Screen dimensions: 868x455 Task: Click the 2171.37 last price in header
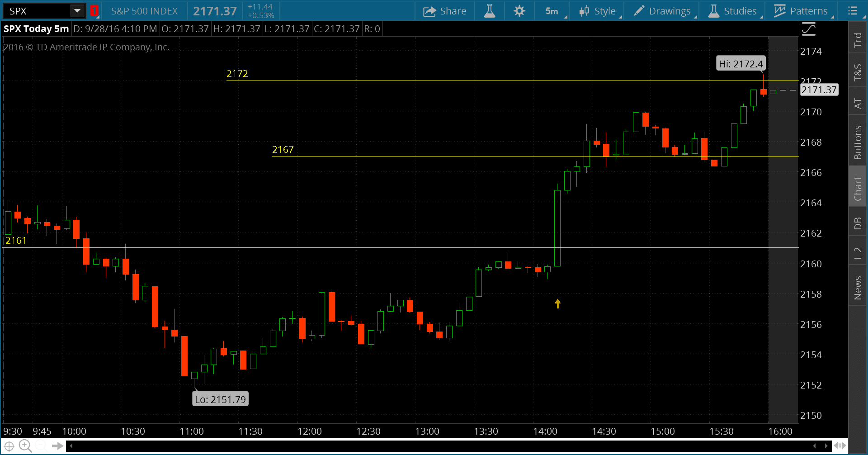point(215,11)
